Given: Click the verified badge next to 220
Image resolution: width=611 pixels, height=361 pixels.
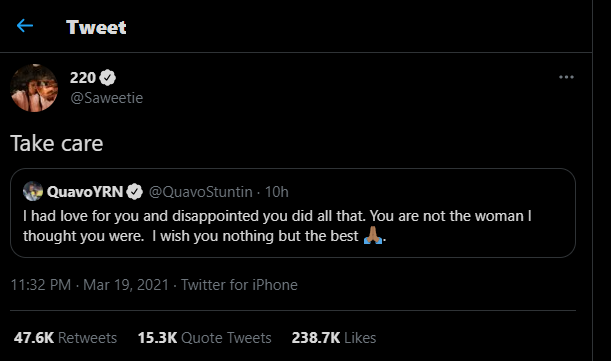Looking at the screenshot, I should pyautogui.click(x=108, y=78).
